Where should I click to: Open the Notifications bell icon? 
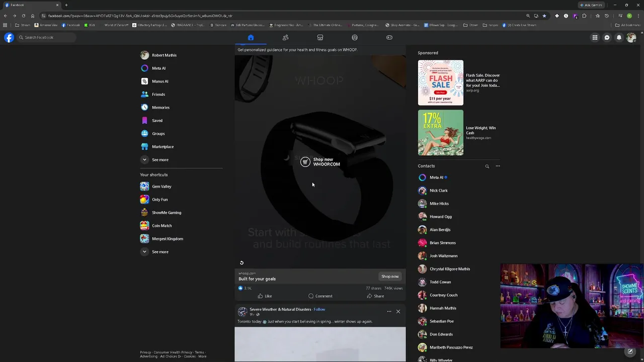pos(619,37)
